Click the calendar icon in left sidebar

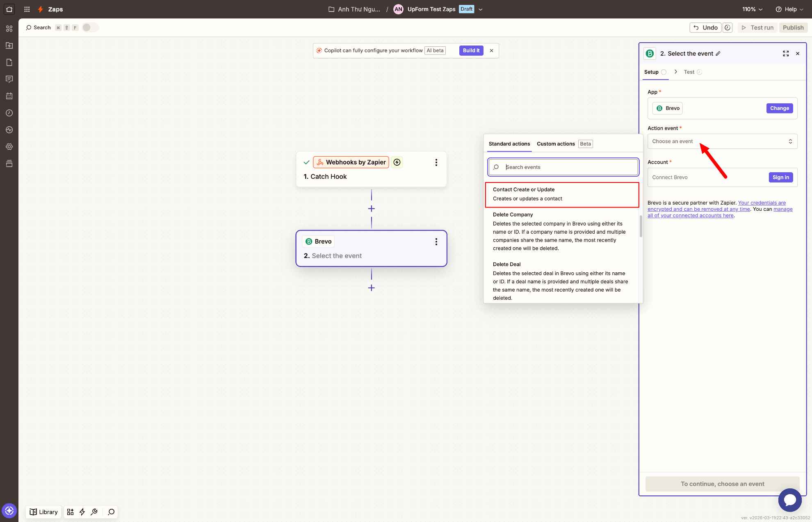[x=9, y=96]
